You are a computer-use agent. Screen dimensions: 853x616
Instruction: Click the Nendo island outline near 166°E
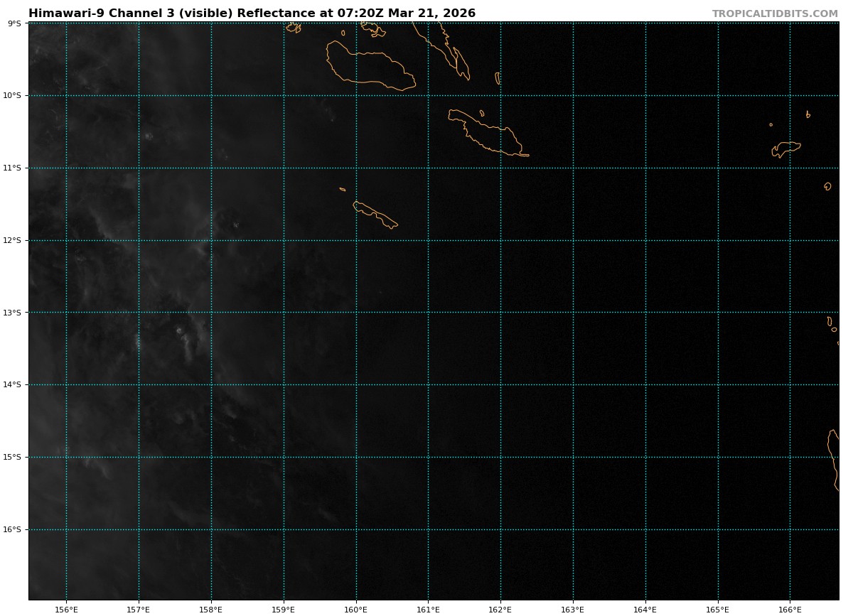787,148
